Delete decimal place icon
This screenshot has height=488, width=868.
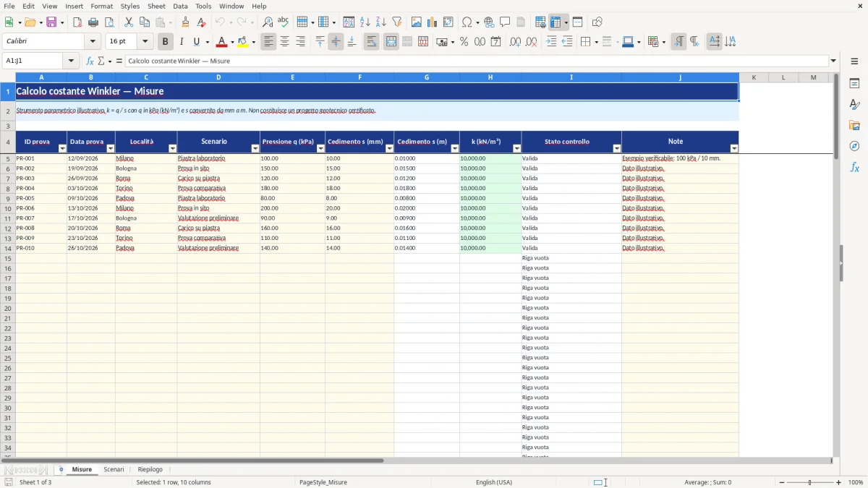tap(532, 42)
